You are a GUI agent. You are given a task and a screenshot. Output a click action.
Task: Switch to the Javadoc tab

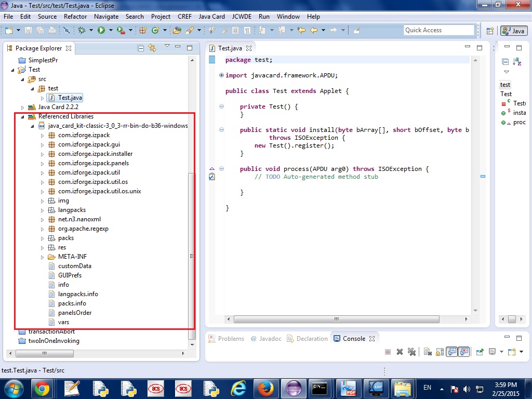pos(266,339)
